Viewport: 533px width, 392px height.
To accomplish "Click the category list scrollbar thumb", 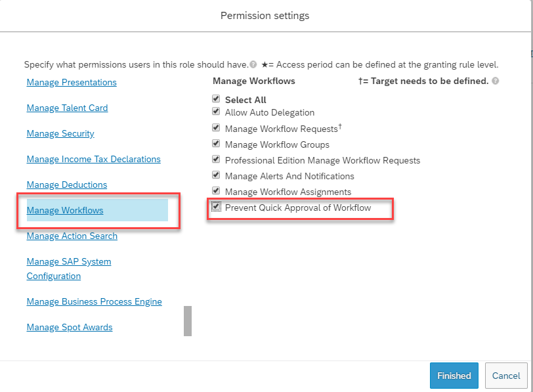I will point(188,321).
